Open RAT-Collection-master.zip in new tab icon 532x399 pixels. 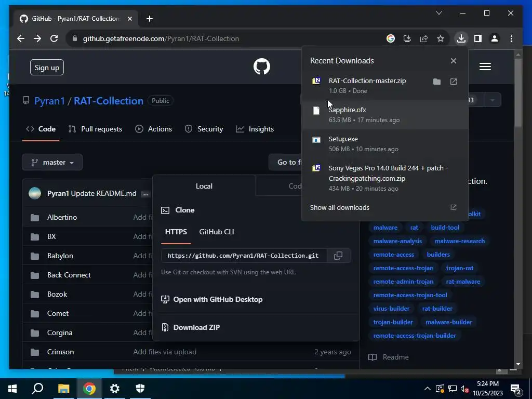(453, 82)
